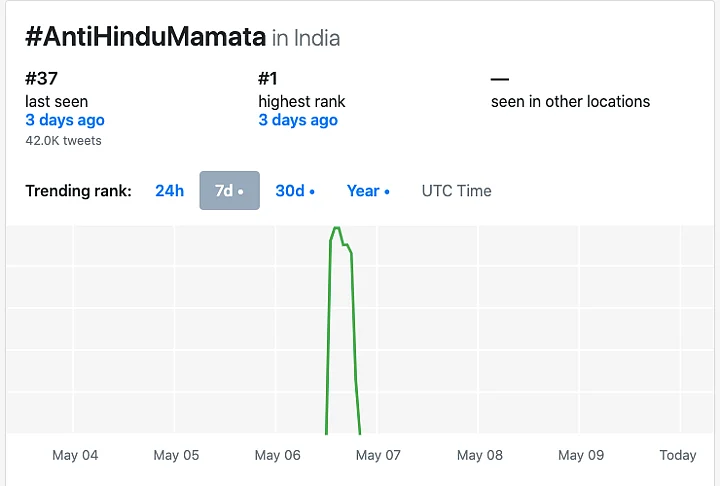The width and height of the screenshot is (720, 486).
Task: Click the May 08 axis label
Action: (x=480, y=455)
